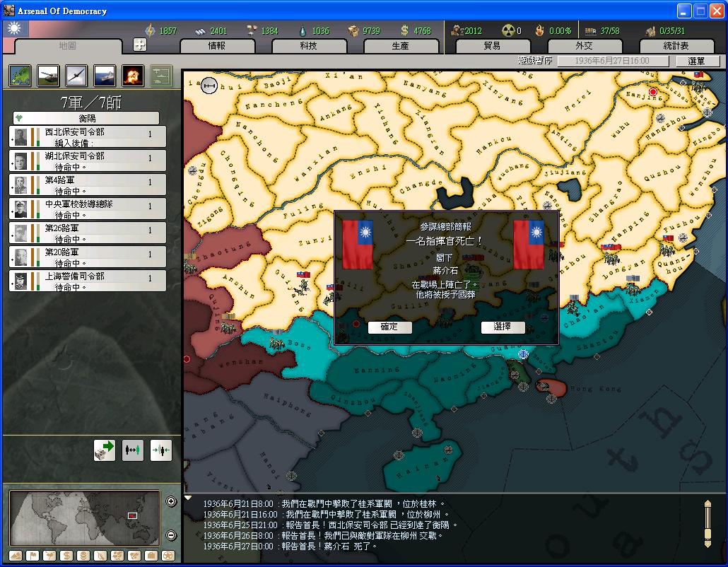Switch to area map mode
The image size is (728, 567).
coord(134,556)
